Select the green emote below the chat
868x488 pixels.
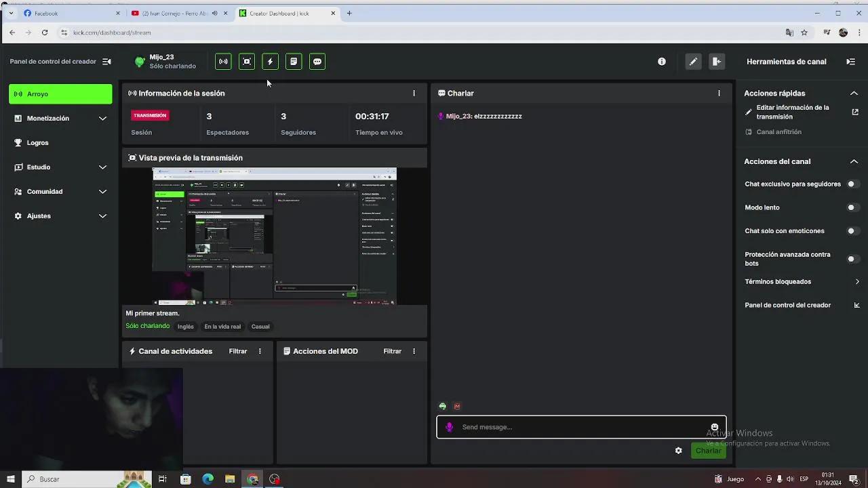coord(443,406)
